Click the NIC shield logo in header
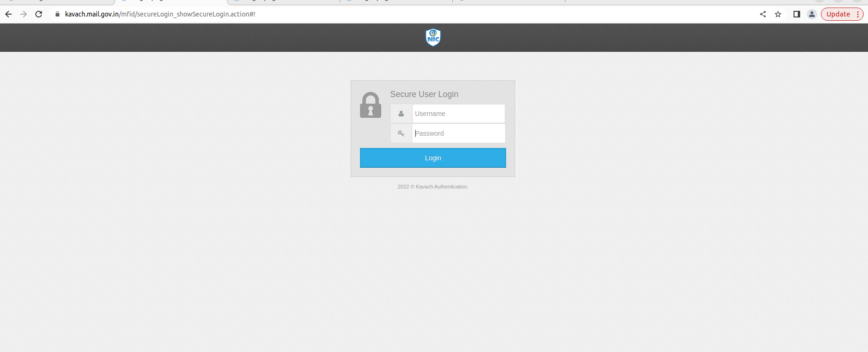This screenshot has height=352, width=868. [433, 37]
